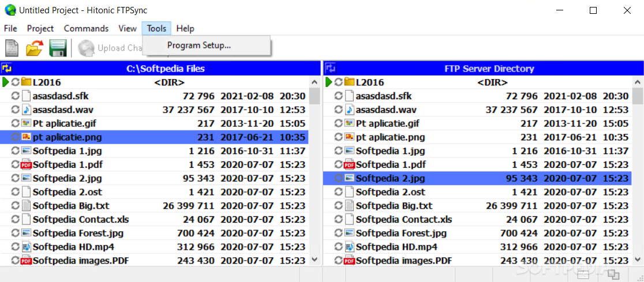Click sync icon in FTP Server Directory header
This screenshot has width=644, height=282.
coord(330,68)
